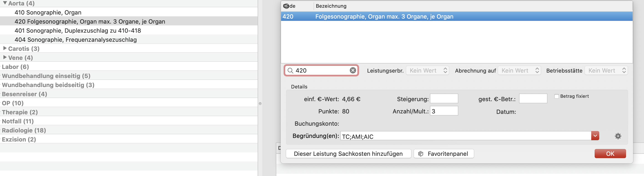Select Wundbehandlung beidseitig (3)
Viewport: 644px width, 176px height.
(x=48, y=85)
